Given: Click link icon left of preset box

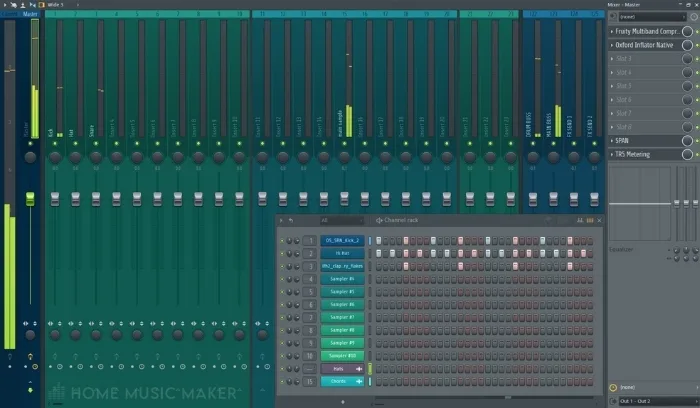Looking at the screenshot, I should tap(613, 17).
